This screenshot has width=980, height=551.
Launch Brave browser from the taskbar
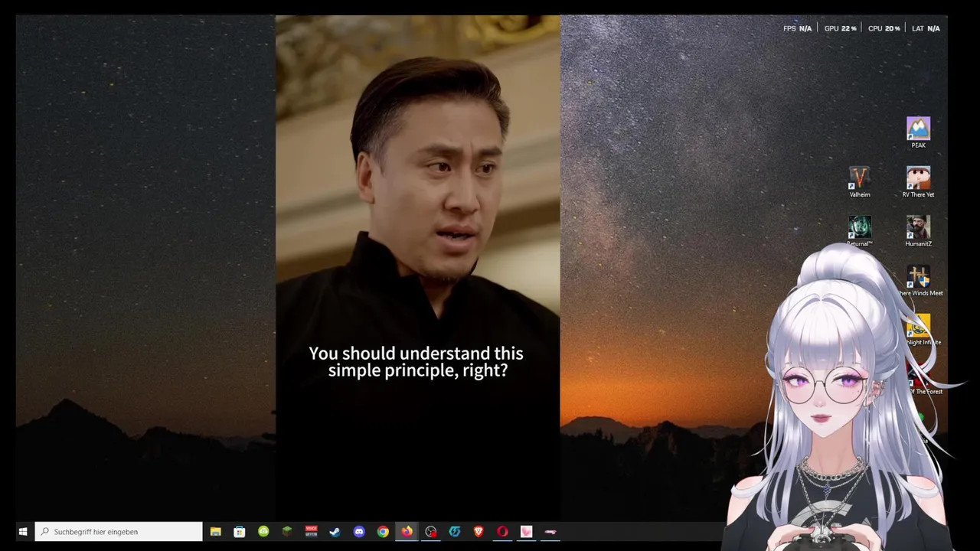pos(479,531)
